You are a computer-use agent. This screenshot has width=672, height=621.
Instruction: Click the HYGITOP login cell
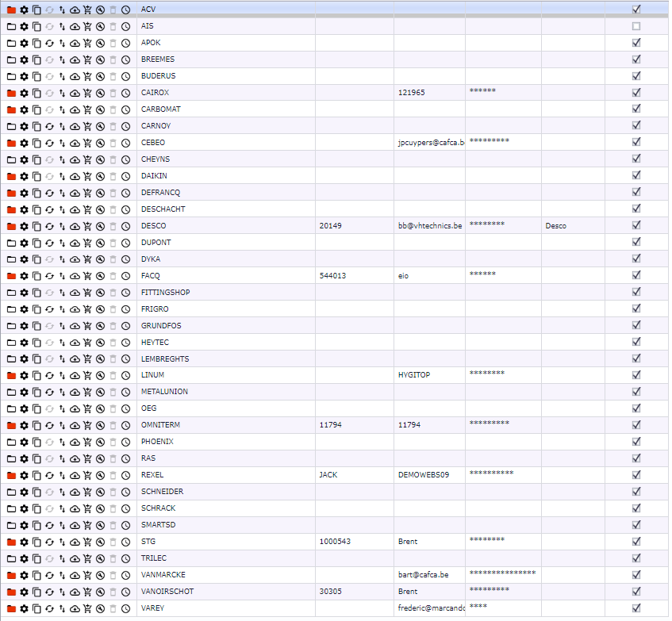(429, 375)
